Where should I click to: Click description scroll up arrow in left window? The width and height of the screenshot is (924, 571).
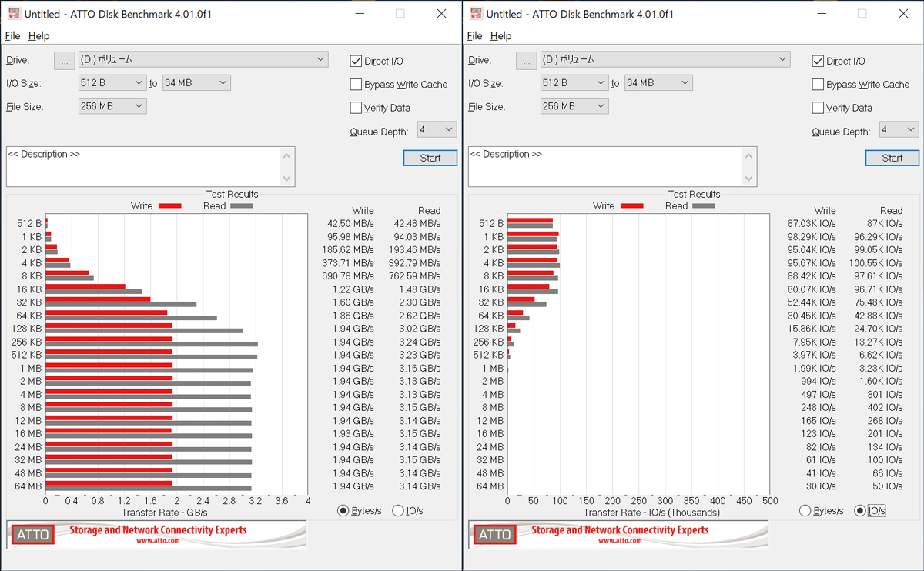tap(287, 155)
